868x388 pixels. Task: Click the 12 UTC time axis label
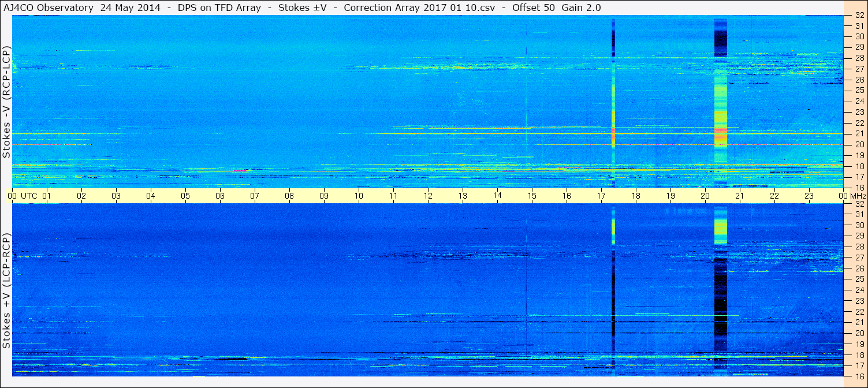(x=428, y=196)
